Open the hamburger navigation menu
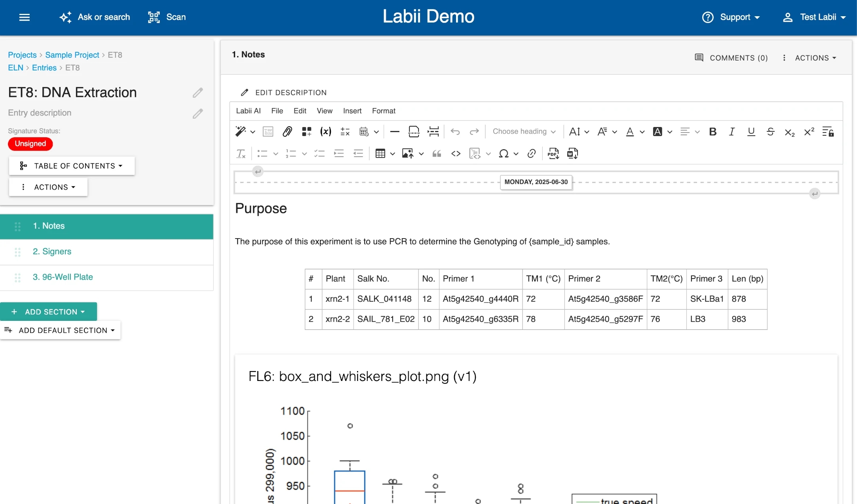 pos(25,17)
